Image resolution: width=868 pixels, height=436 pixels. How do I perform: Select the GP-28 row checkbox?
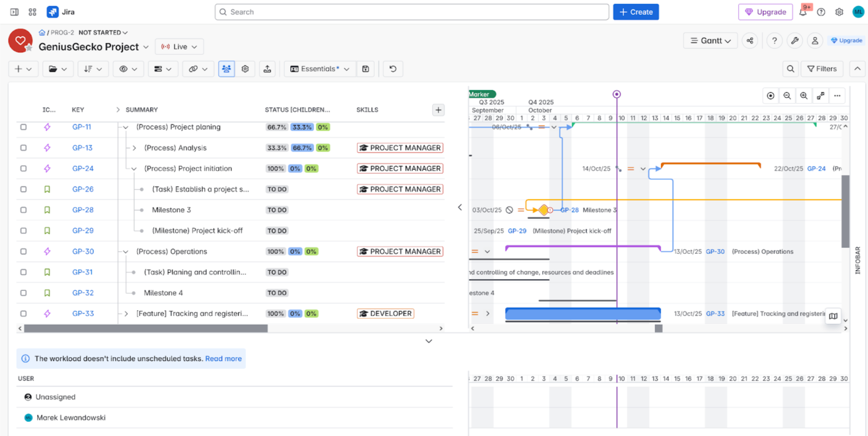pos(24,210)
